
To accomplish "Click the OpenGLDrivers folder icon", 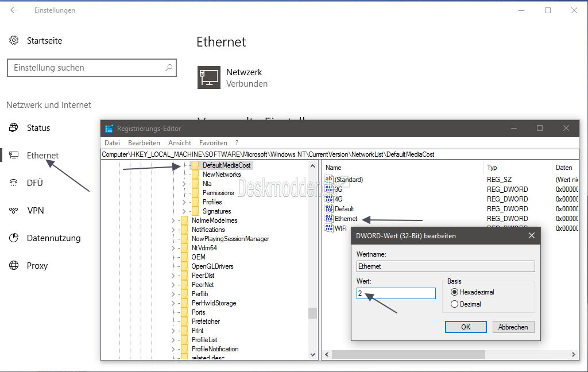I will coord(184,266).
